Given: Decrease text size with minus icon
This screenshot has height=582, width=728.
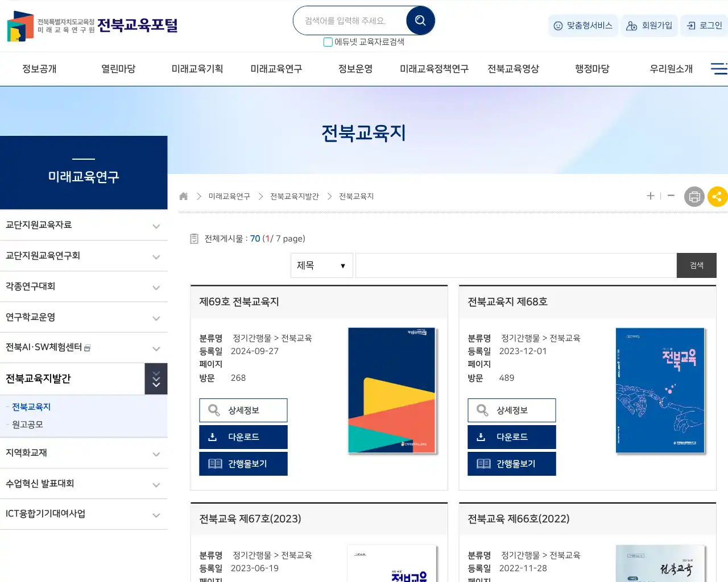Looking at the screenshot, I should [x=671, y=196].
